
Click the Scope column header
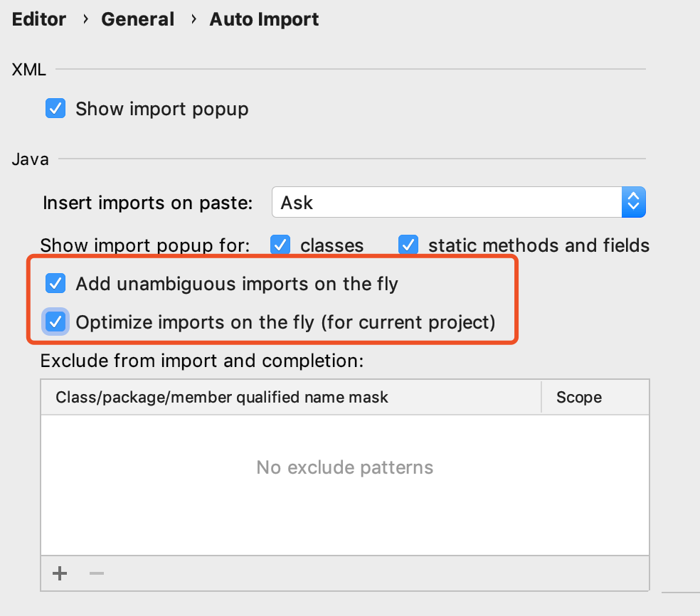[x=579, y=397]
